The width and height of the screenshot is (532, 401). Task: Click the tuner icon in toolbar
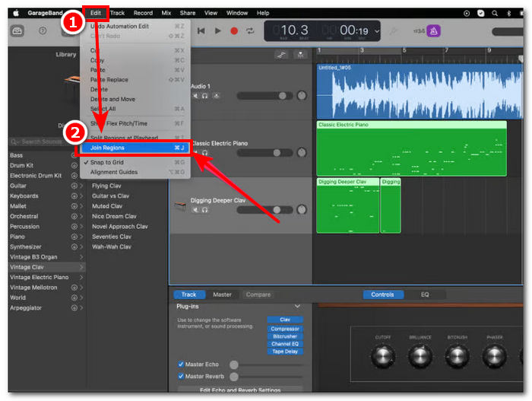tap(393, 31)
